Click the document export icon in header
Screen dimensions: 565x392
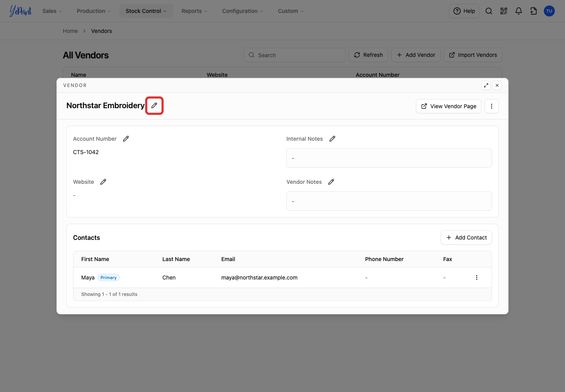coord(534,11)
